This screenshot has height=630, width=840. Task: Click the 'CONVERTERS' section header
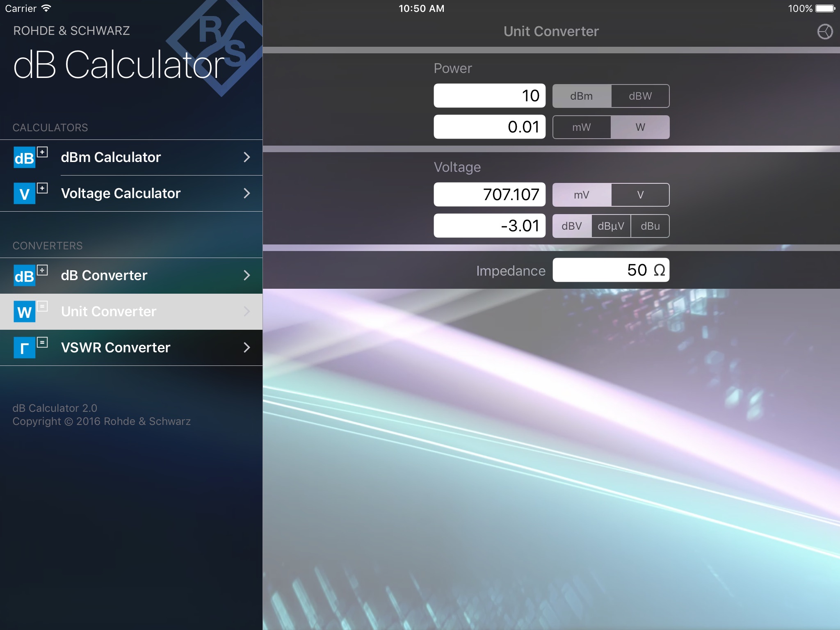click(x=48, y=246)
